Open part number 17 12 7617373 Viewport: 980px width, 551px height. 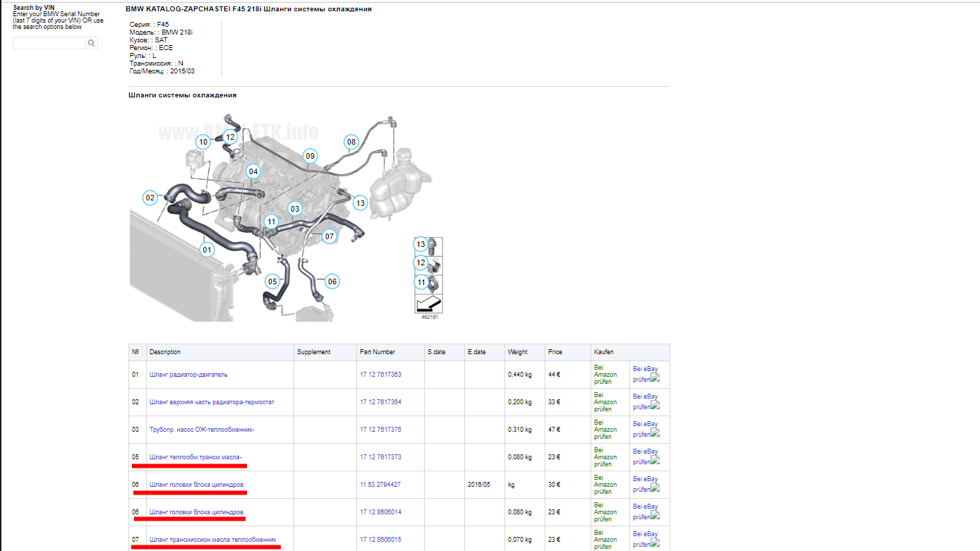click(380, 457)
